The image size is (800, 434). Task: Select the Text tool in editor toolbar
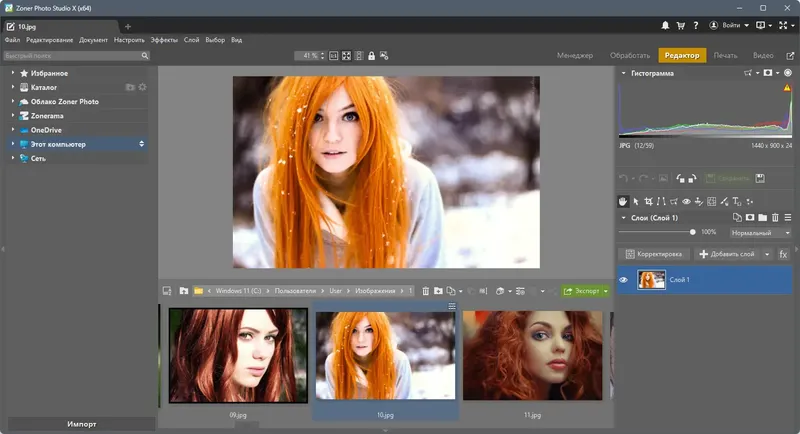coord(735,202)
